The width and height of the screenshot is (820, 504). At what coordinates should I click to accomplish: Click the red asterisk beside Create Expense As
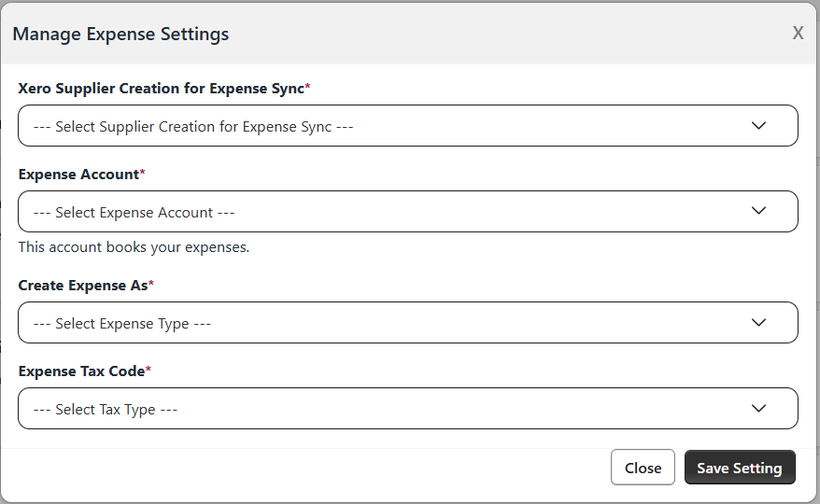151,284
